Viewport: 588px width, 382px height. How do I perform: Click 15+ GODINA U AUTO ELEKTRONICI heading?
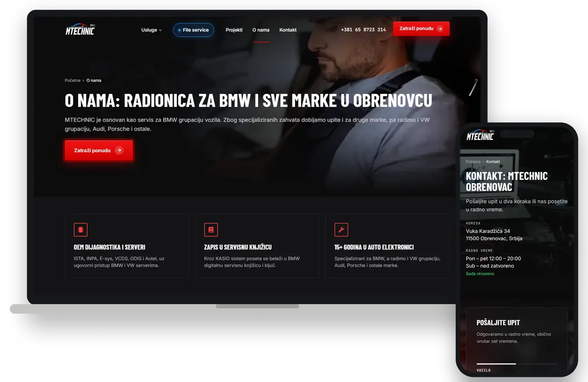coord(374,247)
